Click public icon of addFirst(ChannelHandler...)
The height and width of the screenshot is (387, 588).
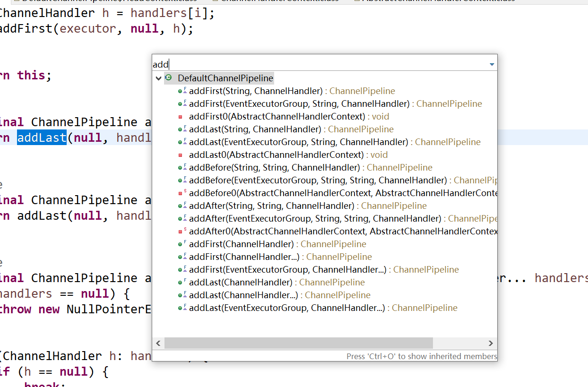pos(182,257)
